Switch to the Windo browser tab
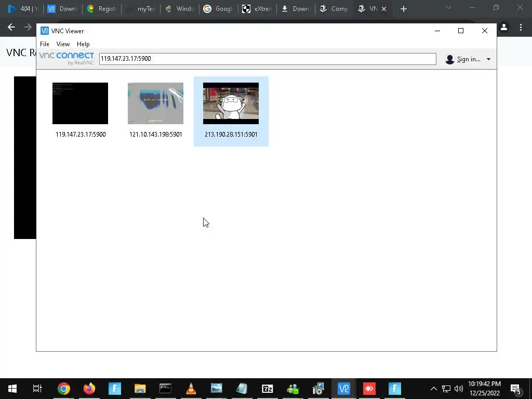The width and height of the screenshot is (532, 399). click(x=179, y=9)
